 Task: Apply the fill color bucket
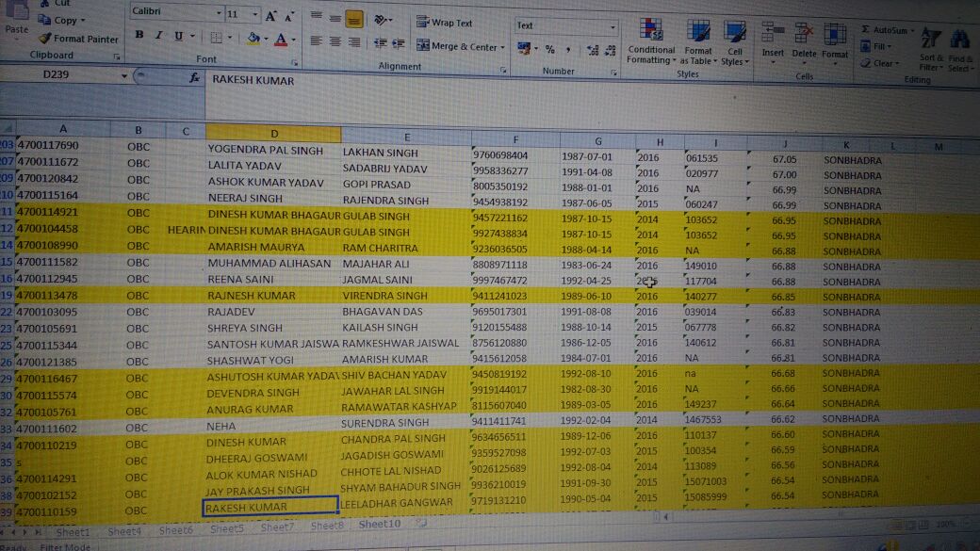253,39
